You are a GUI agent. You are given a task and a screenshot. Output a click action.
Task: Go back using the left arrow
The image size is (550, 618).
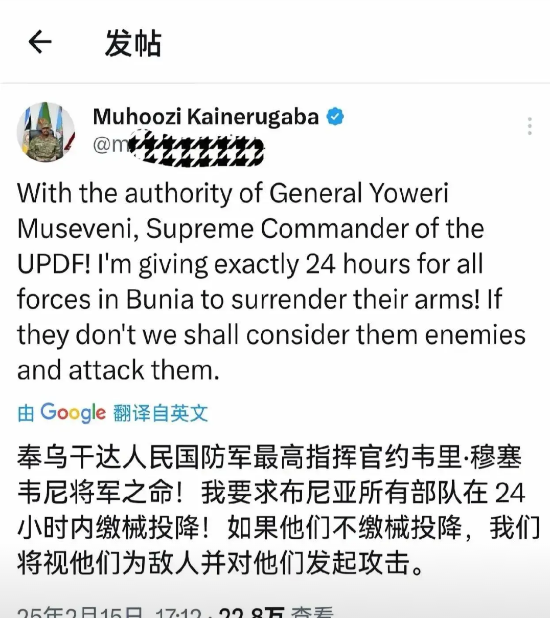pyautogui.click(x=40, y=41)
